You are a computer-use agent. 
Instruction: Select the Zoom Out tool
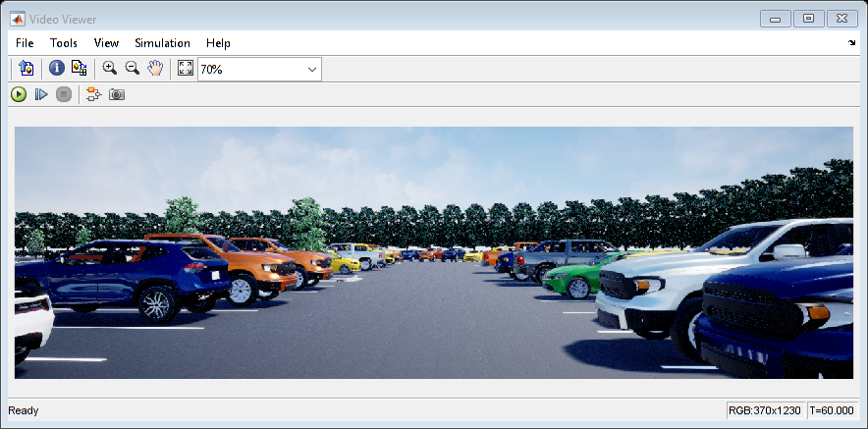coord(132,68)
